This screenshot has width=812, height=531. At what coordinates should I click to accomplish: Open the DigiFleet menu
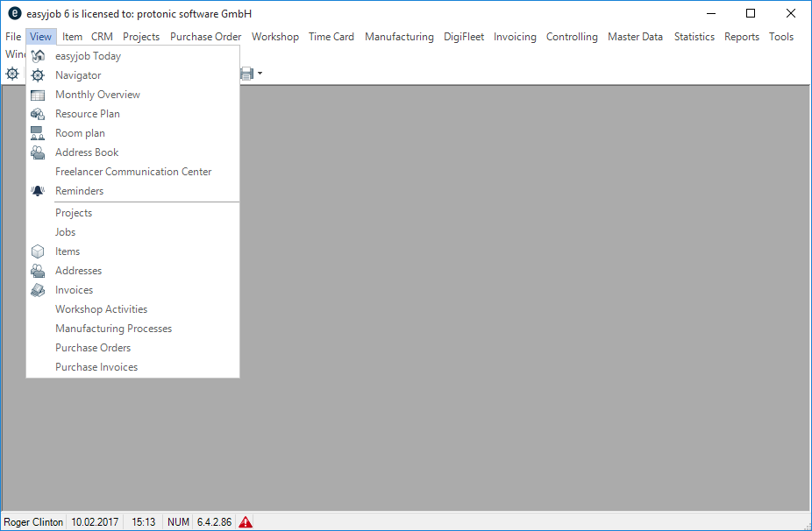(463, 37)
